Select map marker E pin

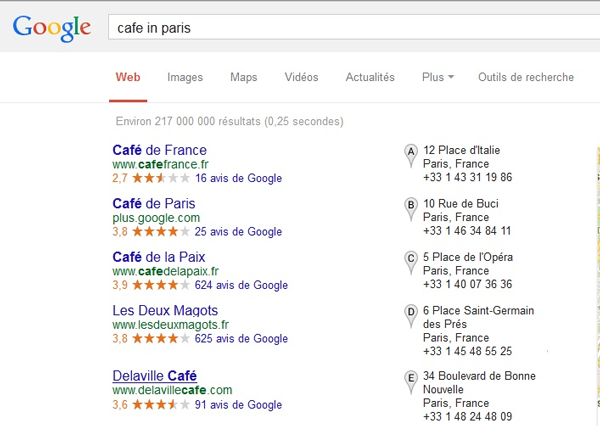pyautogui.click(x=409, y=379)
